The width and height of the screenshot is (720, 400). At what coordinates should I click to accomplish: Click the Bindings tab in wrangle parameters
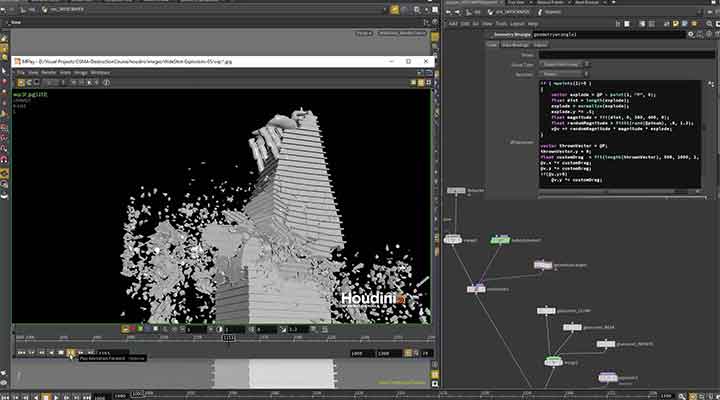513,45
